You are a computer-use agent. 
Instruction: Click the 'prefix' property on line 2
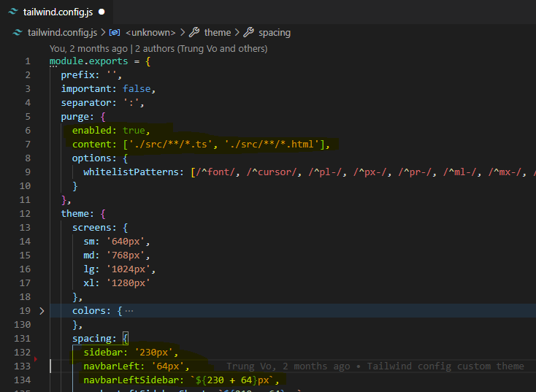point(77,75)
